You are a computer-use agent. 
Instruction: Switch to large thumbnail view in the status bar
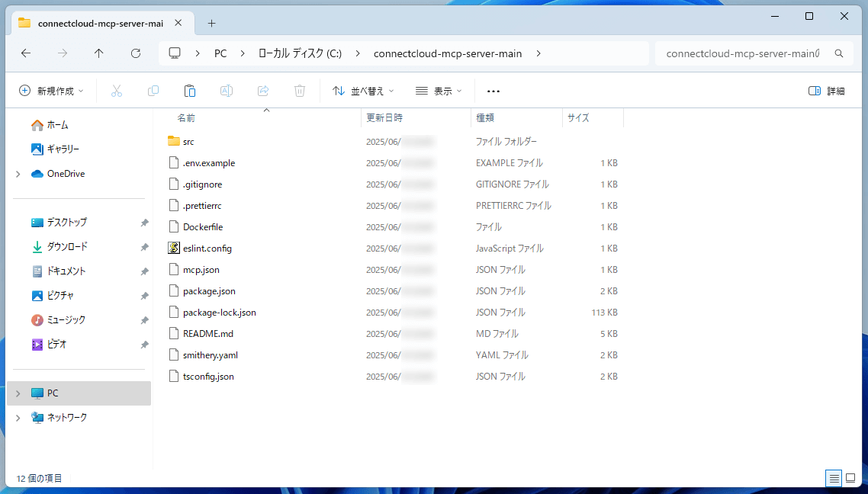(850, 478)
